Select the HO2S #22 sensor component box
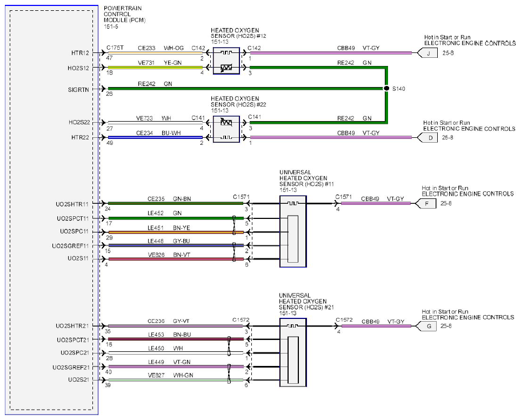The image size is (521, 420). (x=226, y=129)
